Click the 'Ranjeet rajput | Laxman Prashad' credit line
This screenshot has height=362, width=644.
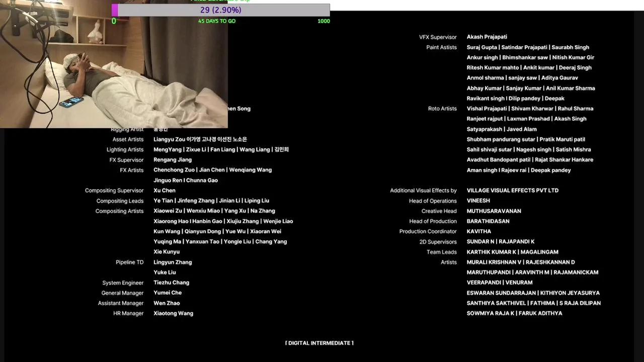point(527,119)
